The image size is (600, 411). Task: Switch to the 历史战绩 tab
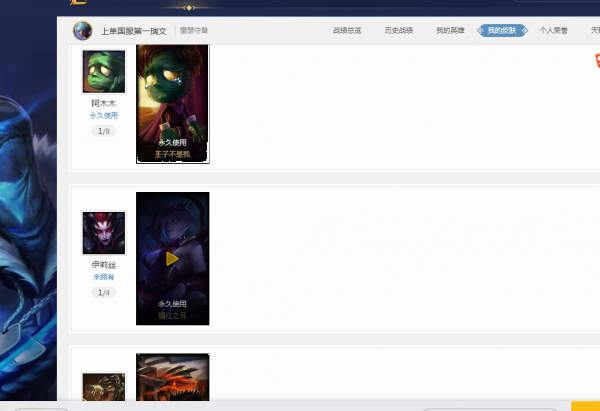(399, 31)
